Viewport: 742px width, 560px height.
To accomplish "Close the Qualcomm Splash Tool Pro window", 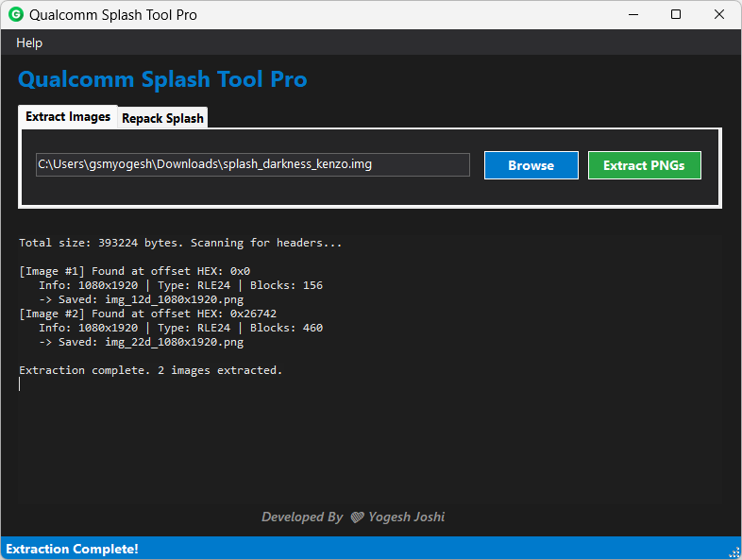I will coord(719,15).
